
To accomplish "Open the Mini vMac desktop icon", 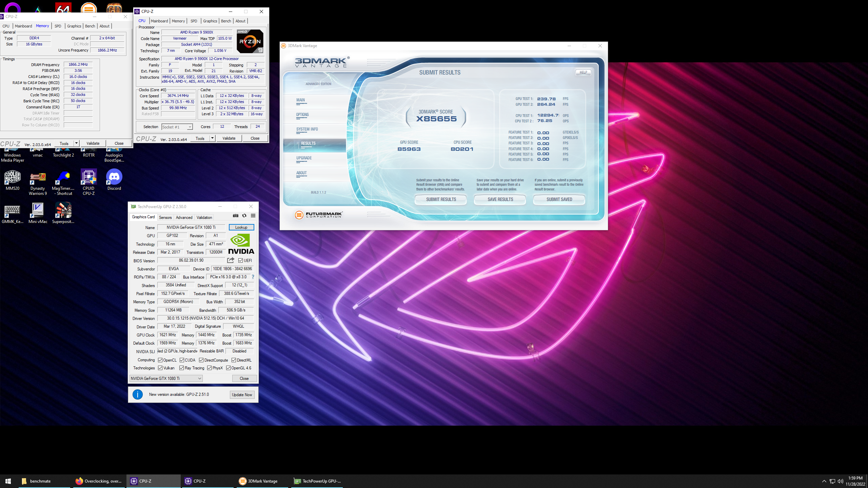I will tap(38, 213).
